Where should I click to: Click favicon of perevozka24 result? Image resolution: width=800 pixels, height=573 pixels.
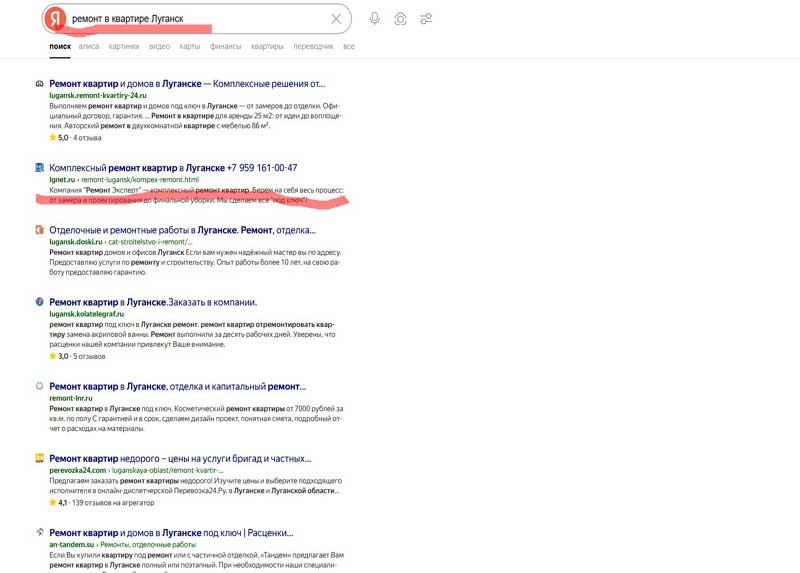click(39, 458)
